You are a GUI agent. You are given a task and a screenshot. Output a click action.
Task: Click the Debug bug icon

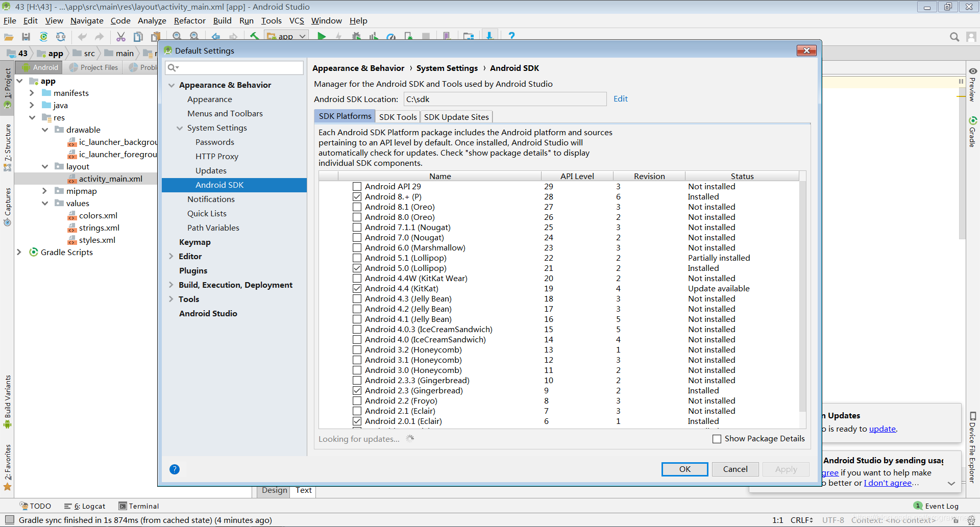click(x=356, y=37)
